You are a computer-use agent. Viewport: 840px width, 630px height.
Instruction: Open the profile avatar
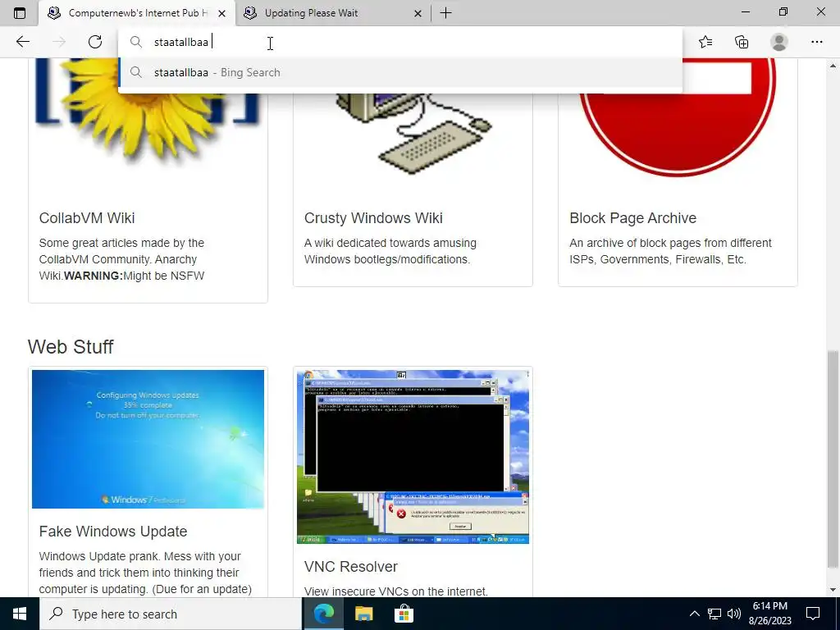point(779,42)
